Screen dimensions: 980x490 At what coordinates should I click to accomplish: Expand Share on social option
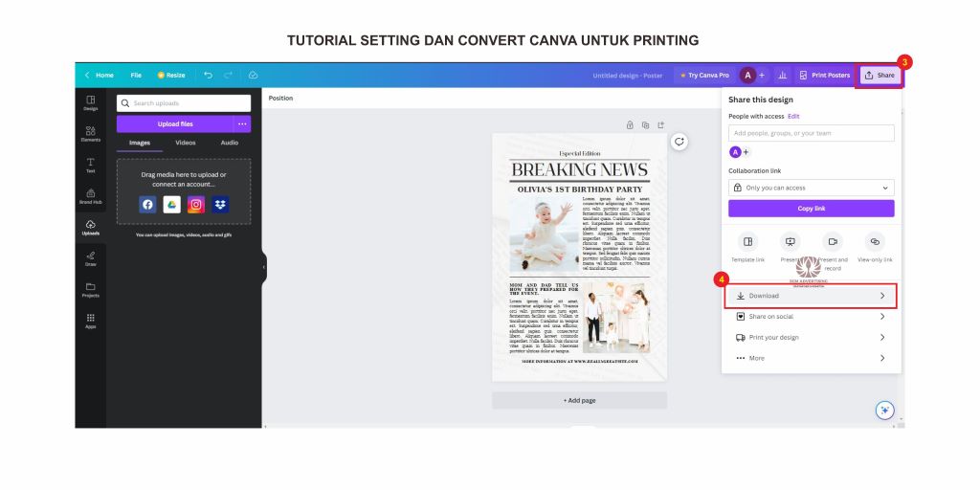tap(812, 316)
